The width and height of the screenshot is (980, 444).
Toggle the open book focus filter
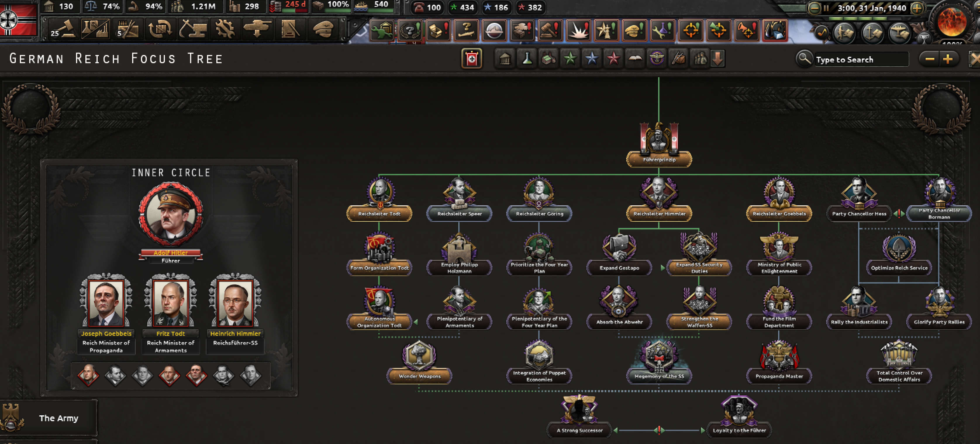click(x=635, y=58)
